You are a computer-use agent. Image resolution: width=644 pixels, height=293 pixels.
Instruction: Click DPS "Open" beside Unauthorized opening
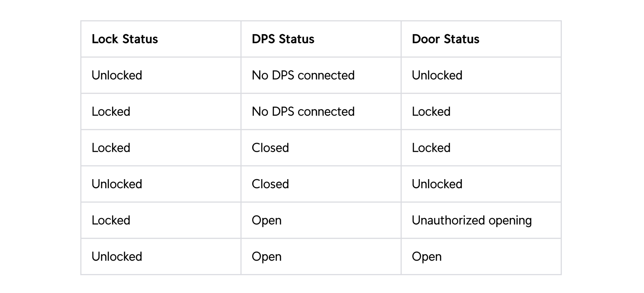coord(266,220)
